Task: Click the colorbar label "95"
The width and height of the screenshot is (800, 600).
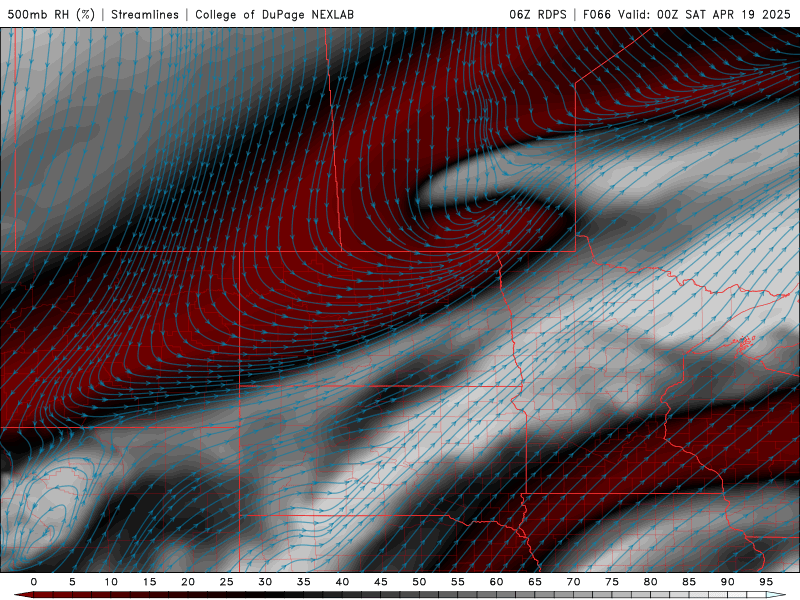Action: pyautogui.click(x=766, y=582)
